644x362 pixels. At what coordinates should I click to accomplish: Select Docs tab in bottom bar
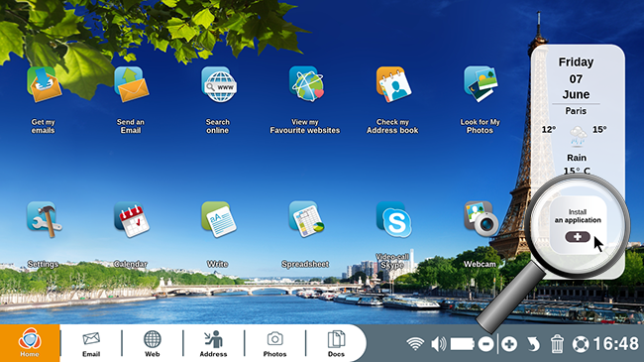pos(336,344)
